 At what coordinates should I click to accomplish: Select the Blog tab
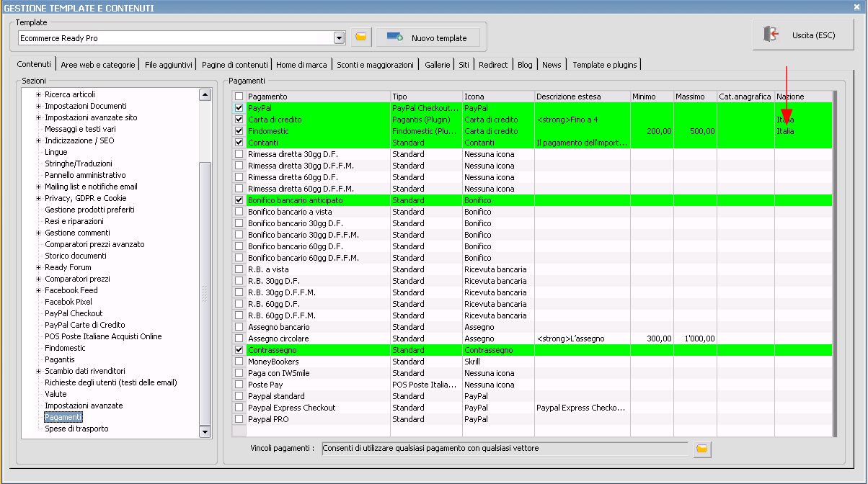(525, 65)
